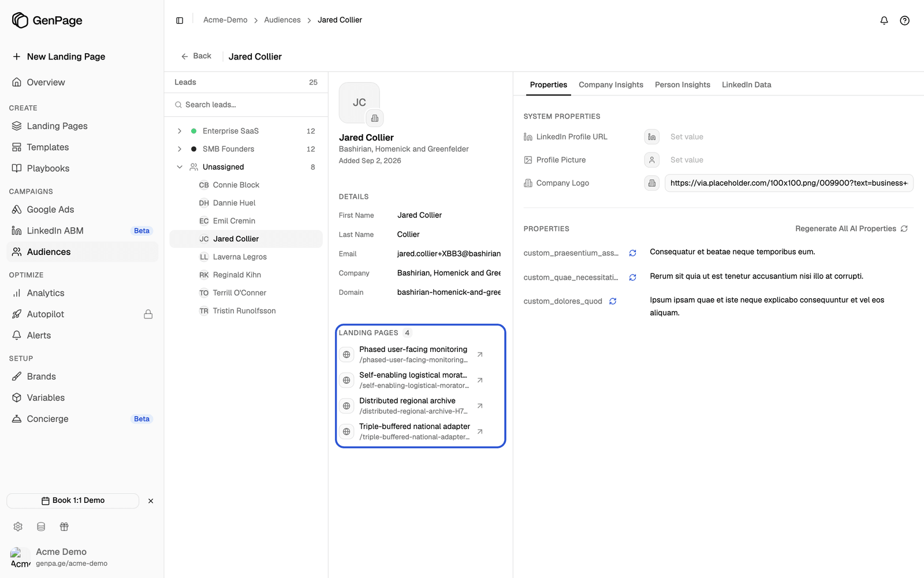Open Playbooks in sidebar
The image size is (924, 578).
pos(82,169)
